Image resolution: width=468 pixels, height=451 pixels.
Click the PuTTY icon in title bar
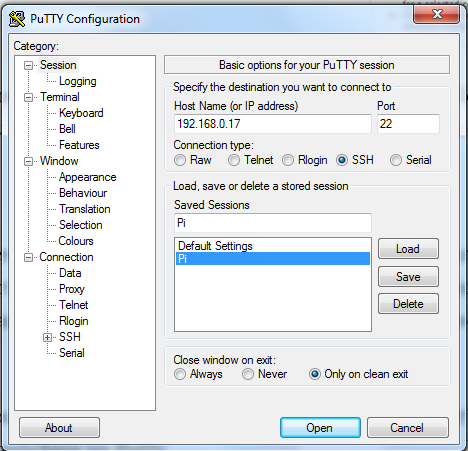pyautogui.click(x=17, y=19)
